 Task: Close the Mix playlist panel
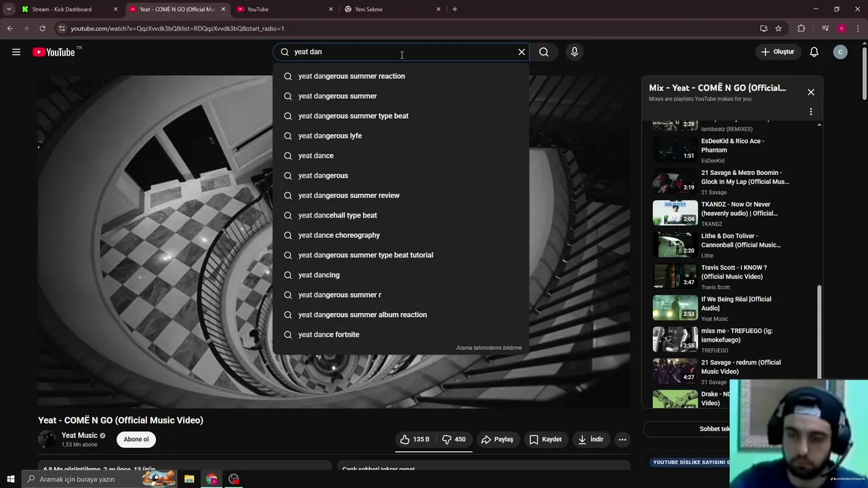[x=810, y=92]
